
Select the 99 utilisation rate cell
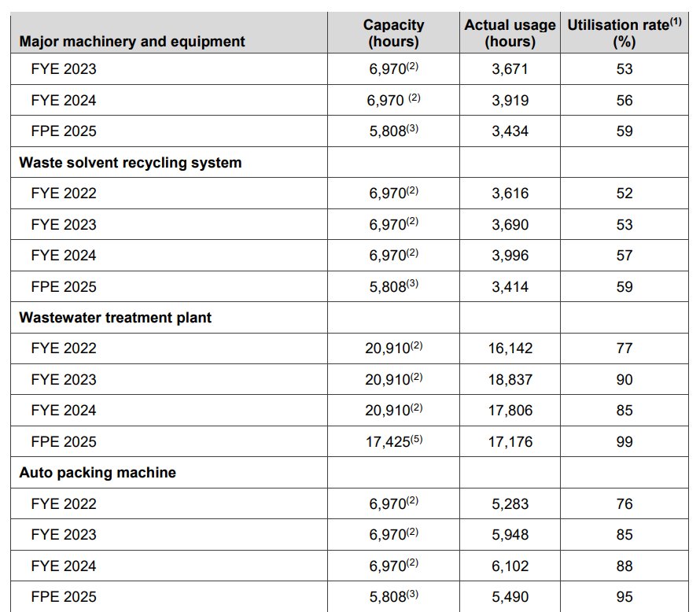624,442
